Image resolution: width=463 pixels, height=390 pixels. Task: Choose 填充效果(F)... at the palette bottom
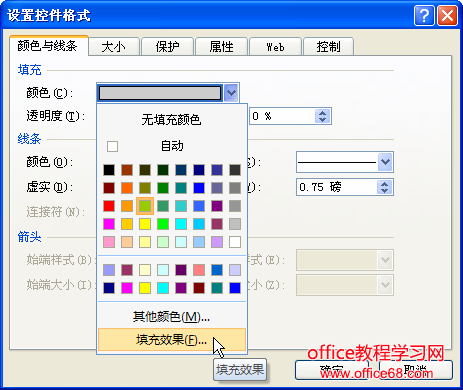coord(171,340)
